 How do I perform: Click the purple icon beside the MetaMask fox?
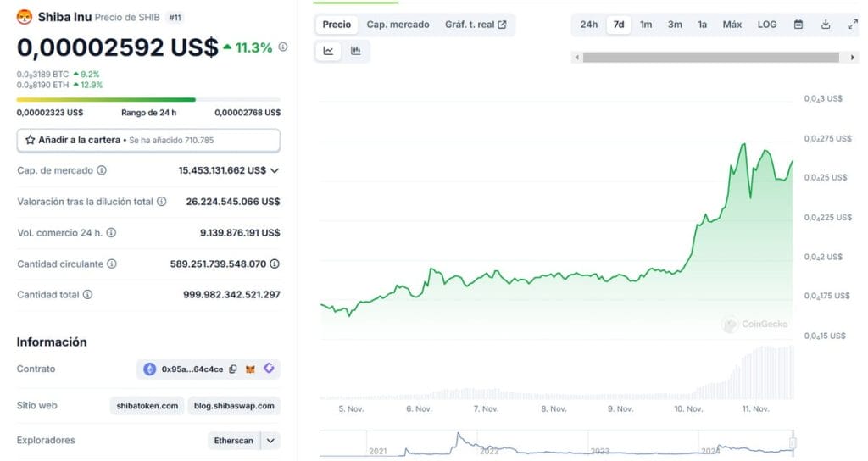269,368
